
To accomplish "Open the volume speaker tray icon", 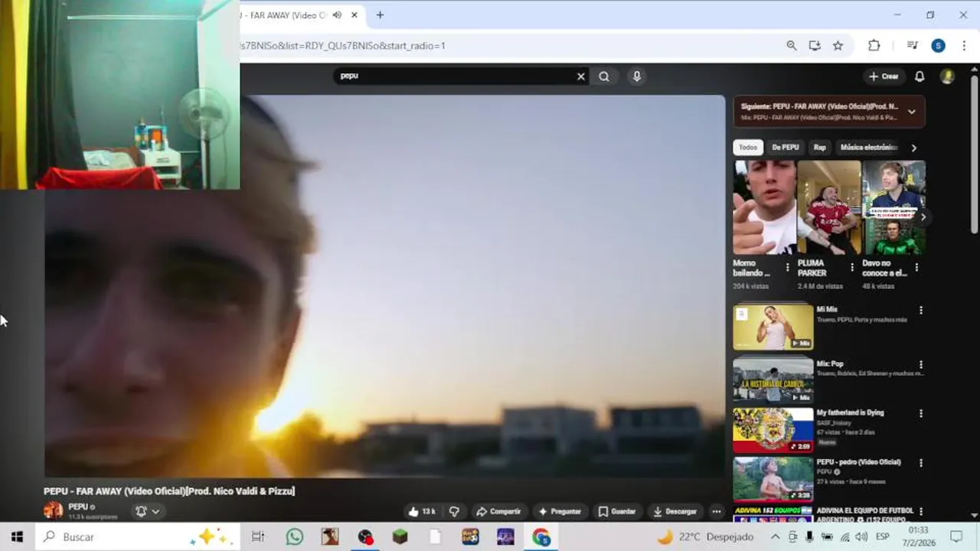I will (x=862, y=537).
